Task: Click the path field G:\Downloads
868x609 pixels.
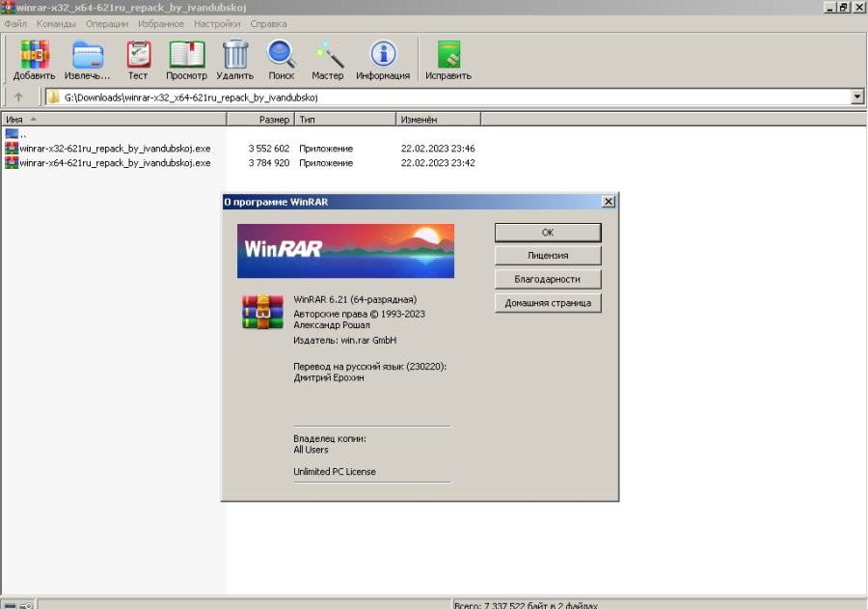Action: coord(448,97)
